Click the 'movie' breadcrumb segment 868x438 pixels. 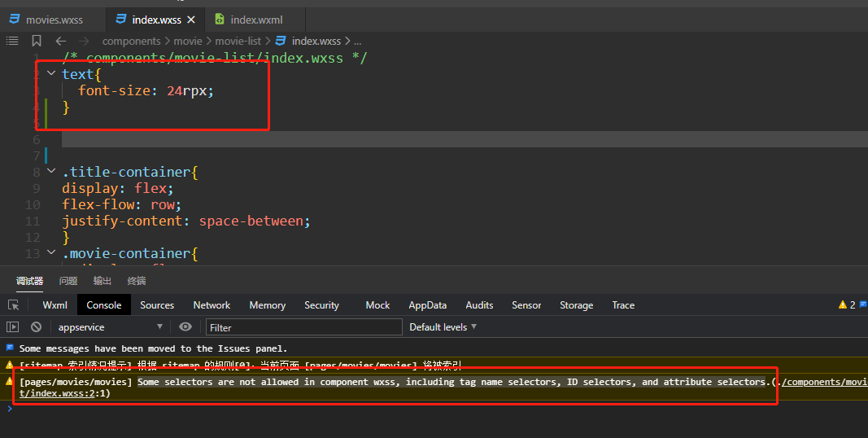188,41
